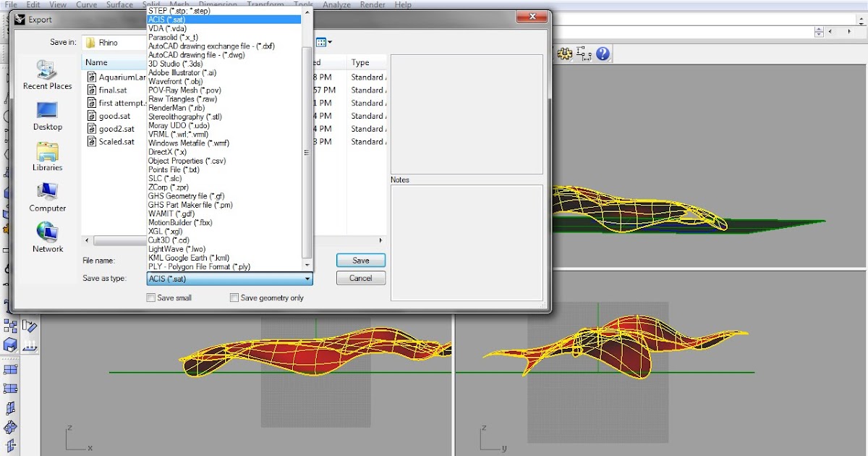Check the Save geometry only option
This screenshot has height=456, width=868.
(x=234, y=297)
